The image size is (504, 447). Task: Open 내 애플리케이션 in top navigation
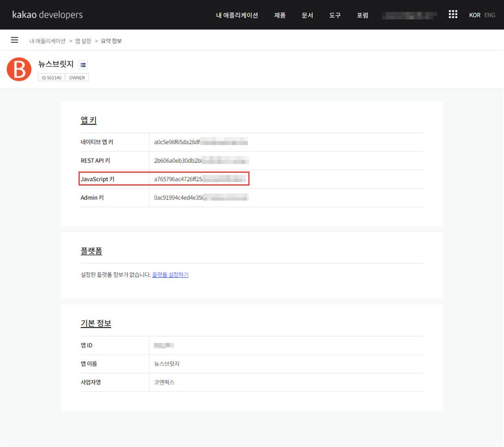click(x=237, y=15)
